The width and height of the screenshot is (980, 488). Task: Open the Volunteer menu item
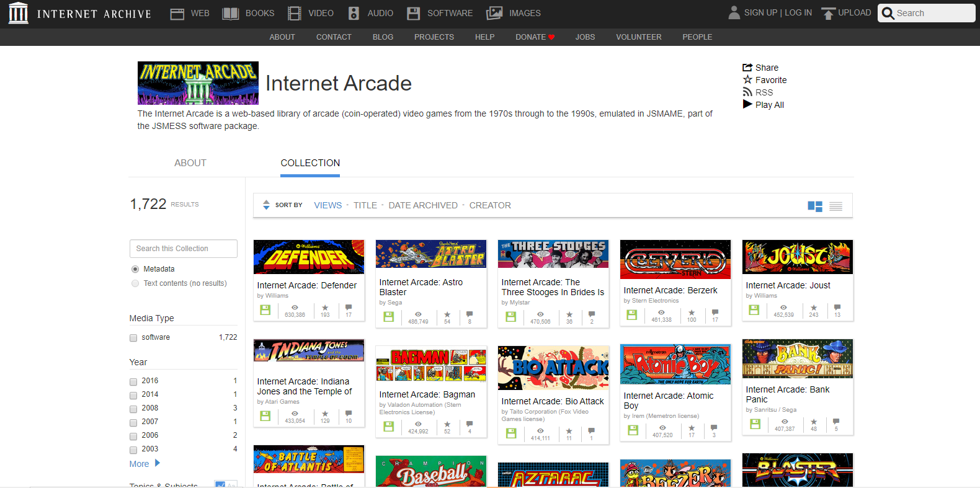point(639,37)
